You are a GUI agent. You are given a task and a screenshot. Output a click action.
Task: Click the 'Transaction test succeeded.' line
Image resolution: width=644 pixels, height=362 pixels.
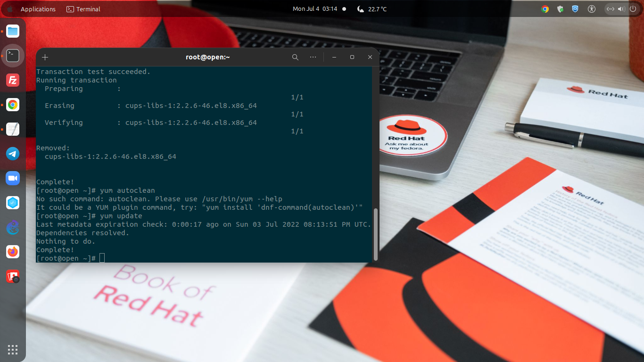click(x=93, y=72)
